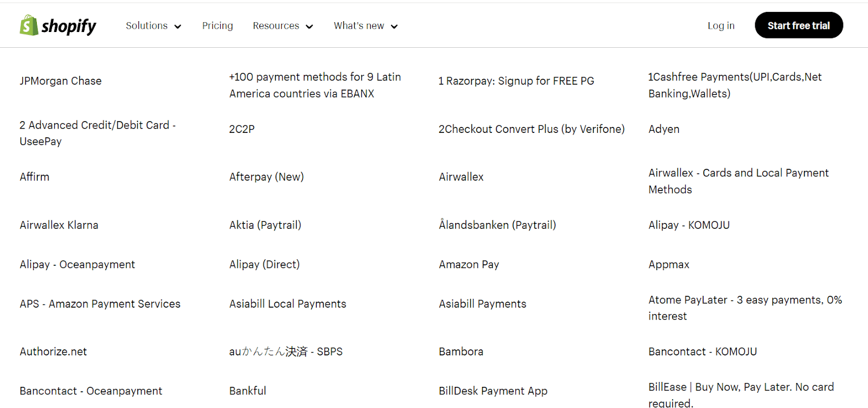Image resolution: width=868 pixels, height=408 pixels.
Task: Select Alipay (Direct)
Action: tap(265, 265)
